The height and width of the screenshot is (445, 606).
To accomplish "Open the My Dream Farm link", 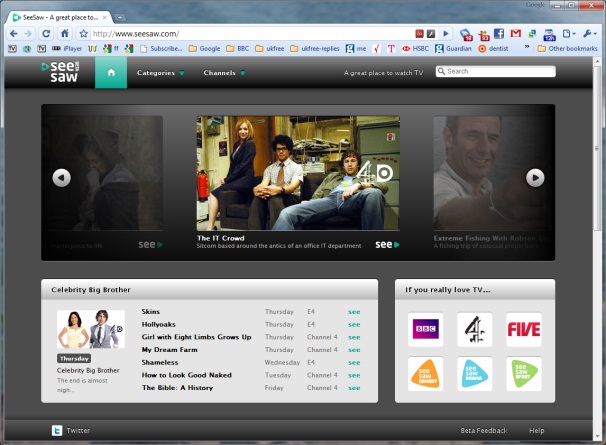I will pyautogui.click(x=169, y=350).
